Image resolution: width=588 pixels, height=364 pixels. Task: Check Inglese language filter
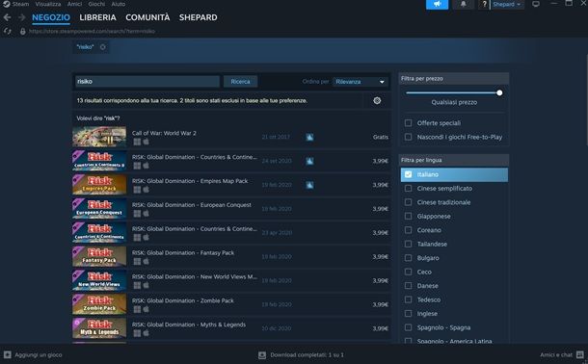click(408, 314)
